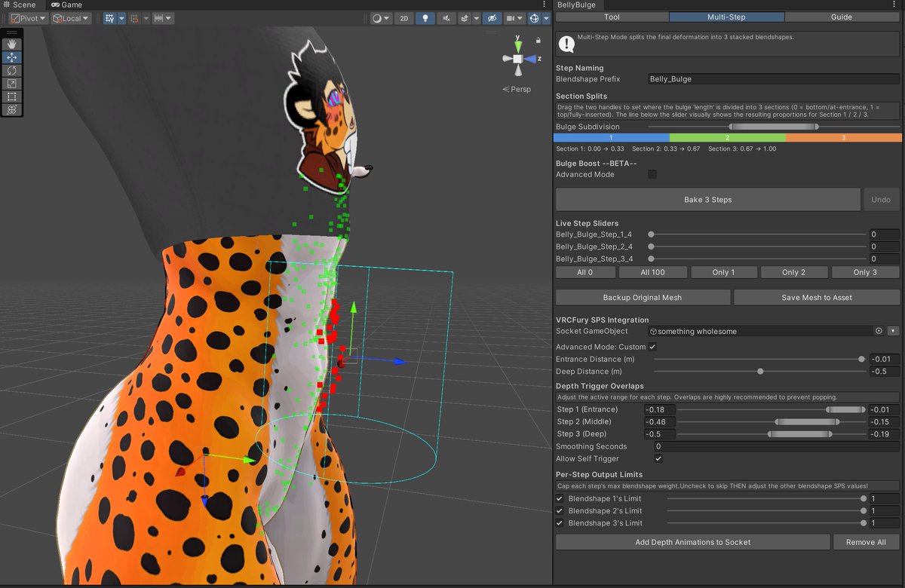905x588 pixels.
Task: Uncheck Blendshape 1's Limit checkbox
Action: tap(560, 499)
